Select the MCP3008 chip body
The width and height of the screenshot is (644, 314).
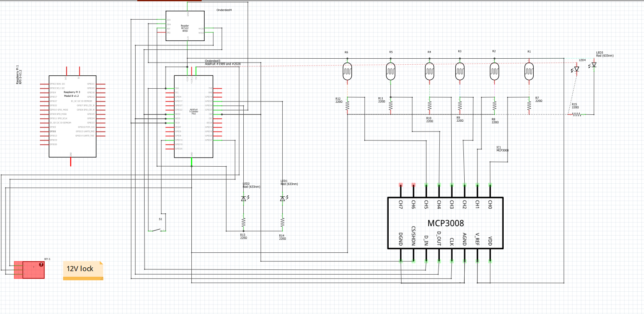coord(445,223)
